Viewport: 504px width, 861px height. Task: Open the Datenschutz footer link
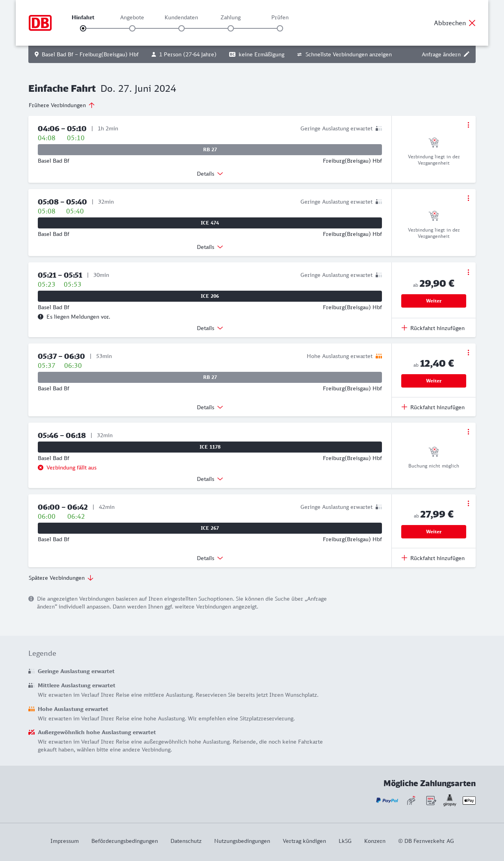click(x=186, y=841)
